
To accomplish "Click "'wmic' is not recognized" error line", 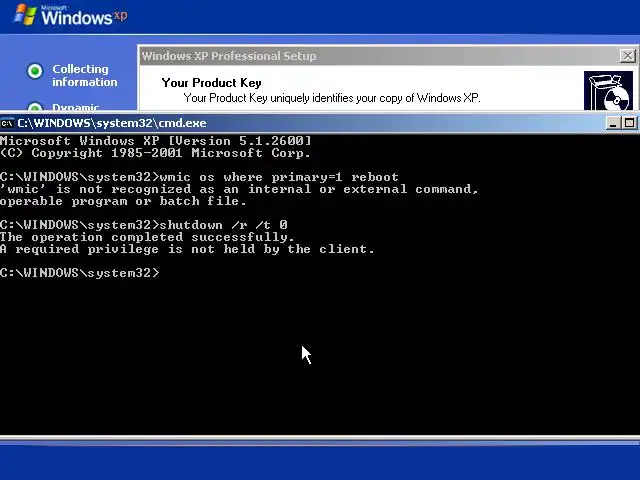I will click(239, 189).
